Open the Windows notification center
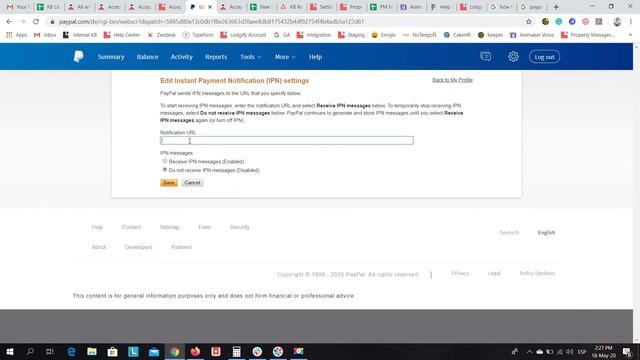 click(627, 351)
